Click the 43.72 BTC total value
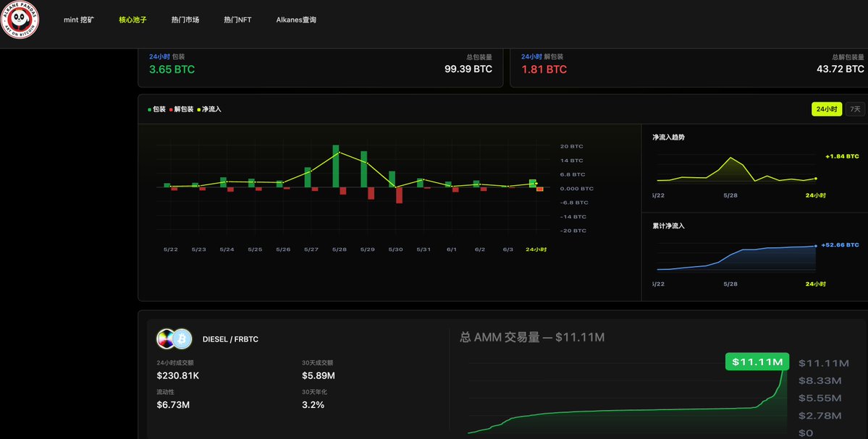The height and width of the screenshot is (439, 868). [x=840, y=69]
